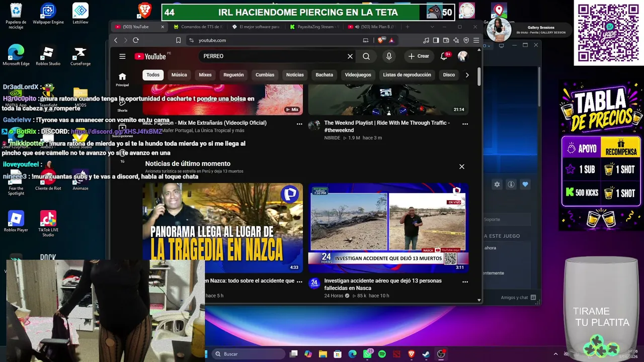Open the YouTube account avatar menu
Image resolution: width=644 pixels, height=362 pixels.
[463, 56]
